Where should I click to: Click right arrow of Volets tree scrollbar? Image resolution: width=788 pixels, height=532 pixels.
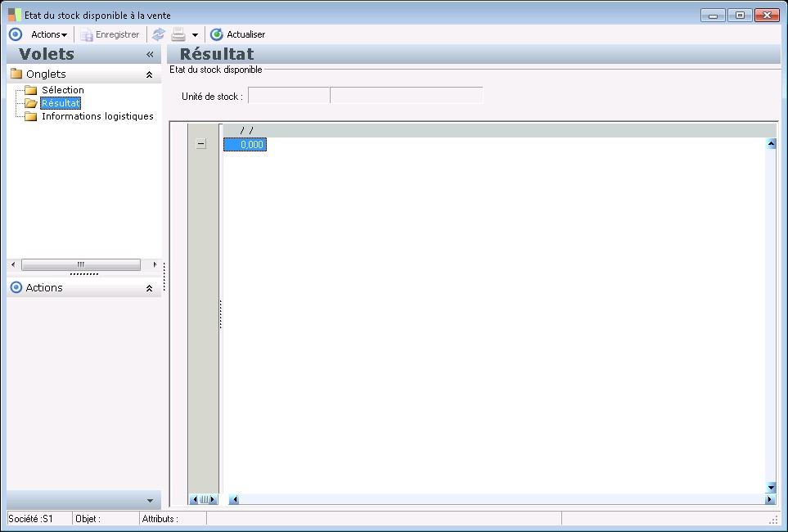pos(155,264)
